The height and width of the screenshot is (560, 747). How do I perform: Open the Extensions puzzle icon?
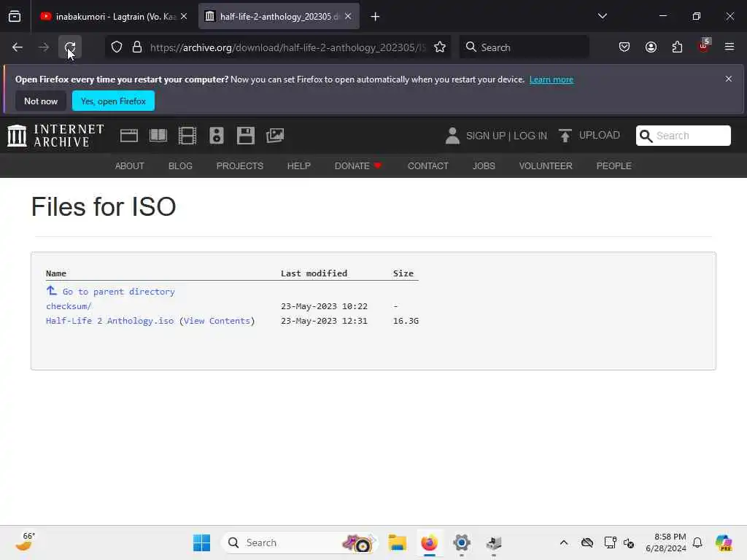677,47
